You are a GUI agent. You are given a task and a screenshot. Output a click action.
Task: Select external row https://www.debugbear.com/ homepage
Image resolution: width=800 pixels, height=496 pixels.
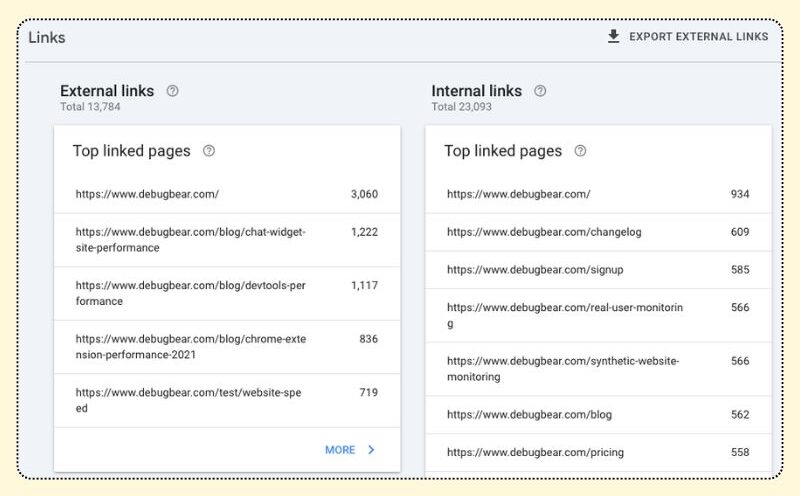tap(227, 194)
